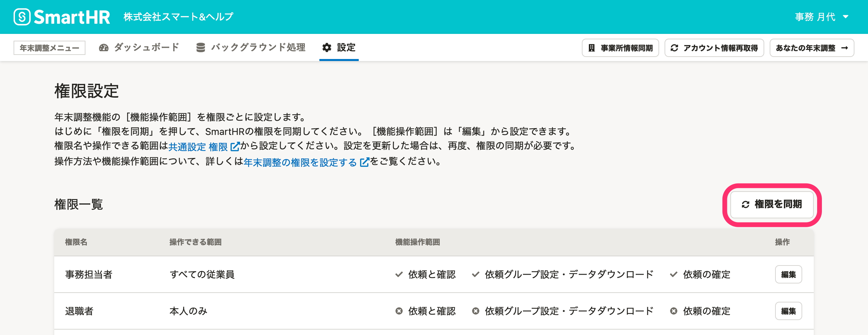Screen dimensions: 868x335
Task: Click the database stack icon
Action: tap(201, 48)
